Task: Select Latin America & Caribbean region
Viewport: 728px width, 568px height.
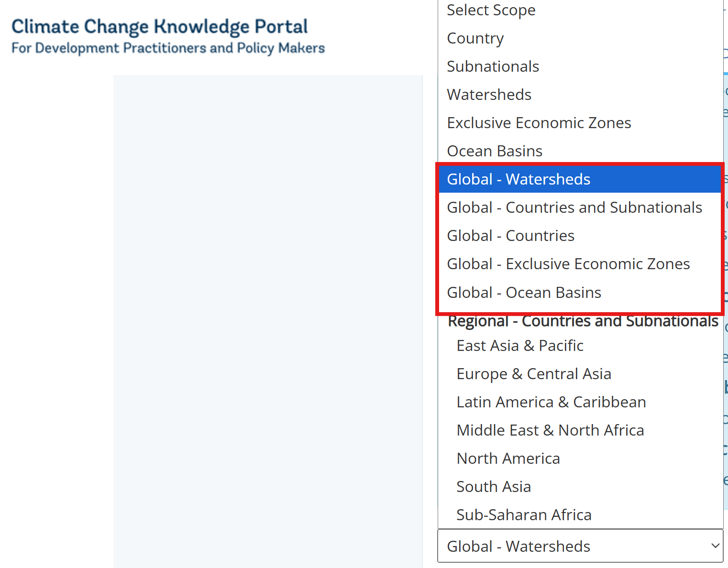Action: 551,402
